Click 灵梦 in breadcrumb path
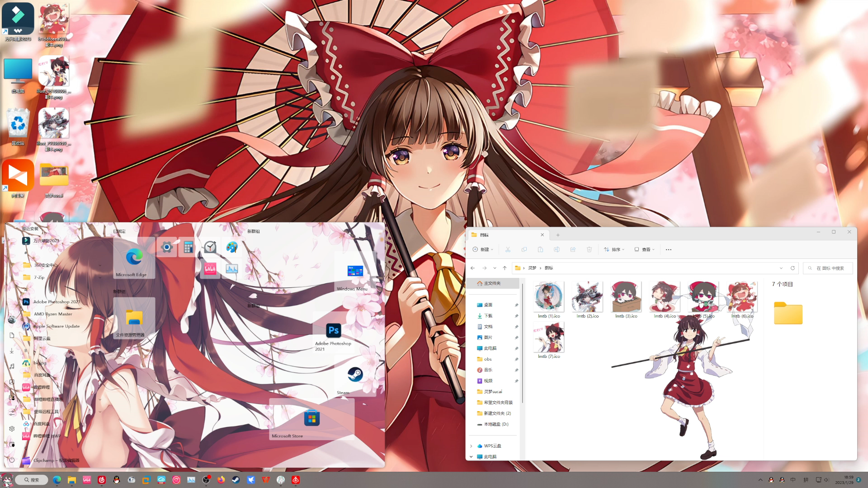868x488 pixels. coord(532,268)
